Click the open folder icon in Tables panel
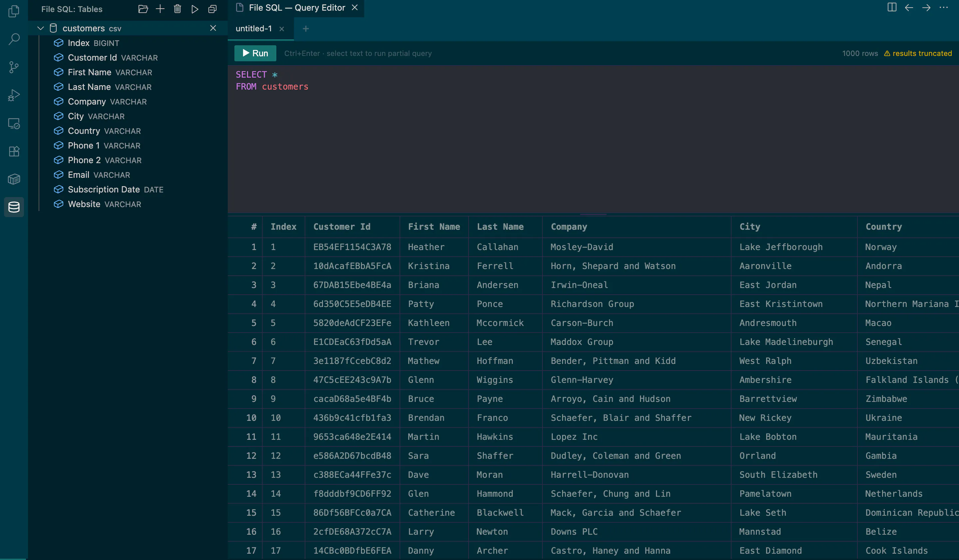The height and width of the screenshot is (560, 959). [x=143, y=9]
